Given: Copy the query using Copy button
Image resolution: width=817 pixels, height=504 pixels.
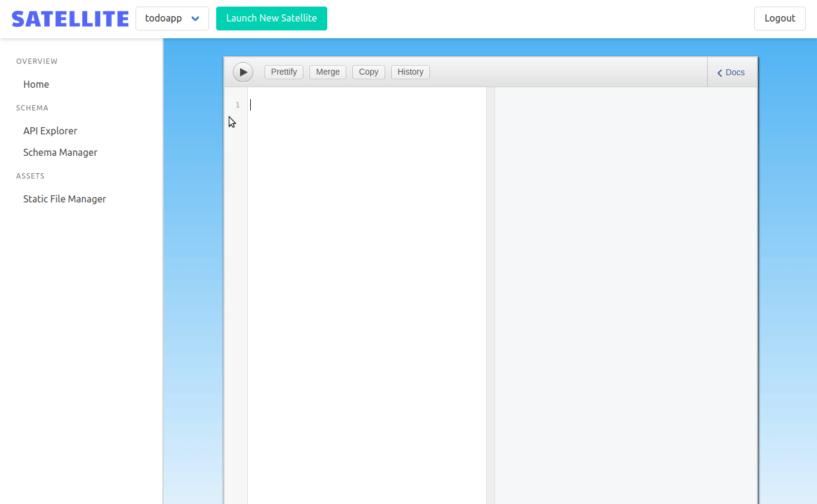Looking at the screenshot, I should tap(368, 72).
